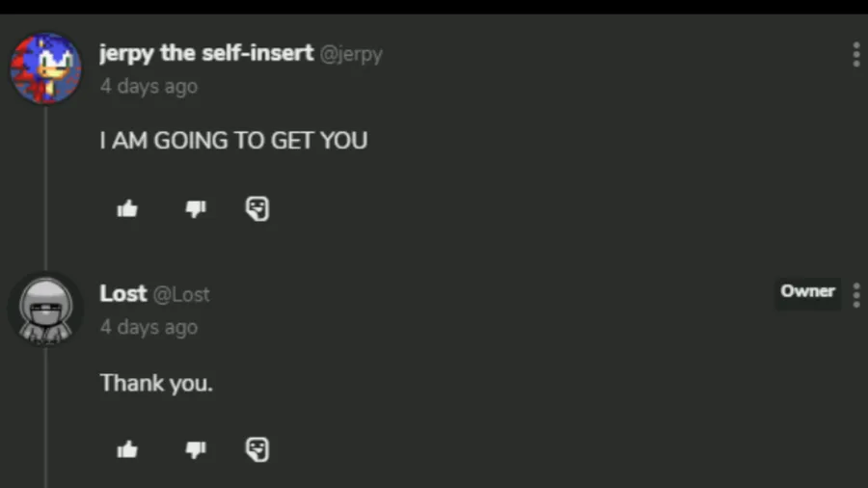This screenshot has height=488, width=868.
Task: Click the @Lost username handle
Action: pyautogui.click(x=181, y=294)
